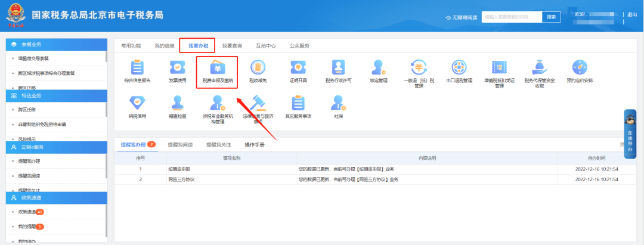The image size is (644, 245).
Task: Collapse the 套餐业务 sidebar section
Action: pyautogui.click(x=56, y=45)
